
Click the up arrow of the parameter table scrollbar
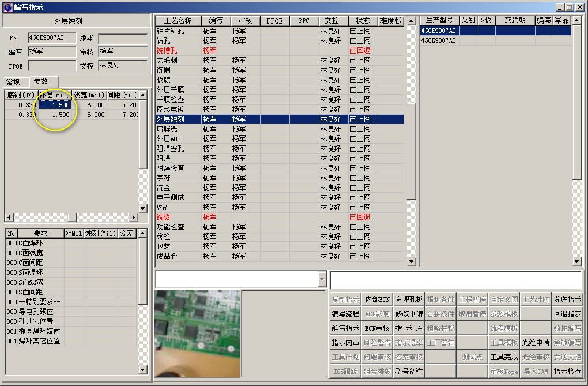click(x=142, y=95)
